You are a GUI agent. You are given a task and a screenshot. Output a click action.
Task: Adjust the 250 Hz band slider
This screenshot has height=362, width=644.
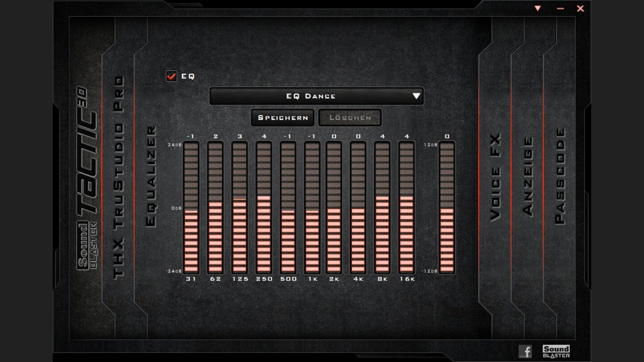click(x=263, y=208)
